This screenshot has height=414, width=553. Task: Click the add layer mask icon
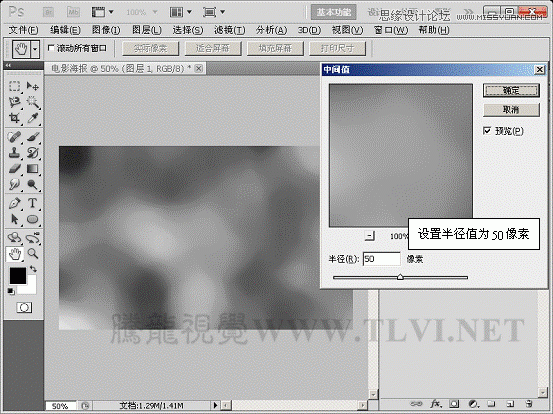pyautogui.click(x=454, y=403)
